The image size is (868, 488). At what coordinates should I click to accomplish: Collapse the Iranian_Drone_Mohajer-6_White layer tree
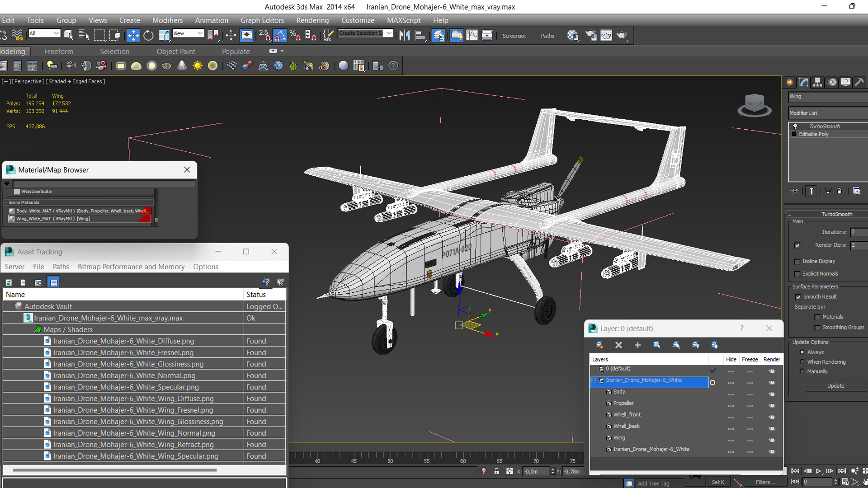594,381
